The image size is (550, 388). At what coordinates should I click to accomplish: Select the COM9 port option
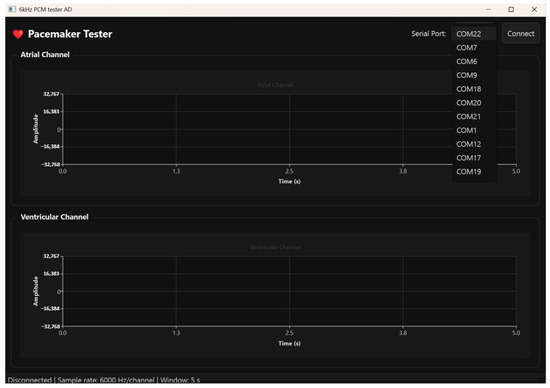tap(475, 75)
